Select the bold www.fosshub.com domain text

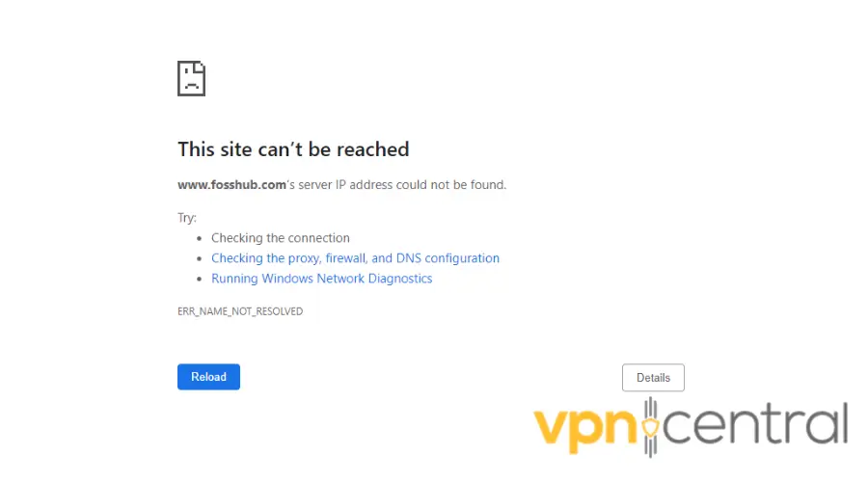tap(231, 185)
